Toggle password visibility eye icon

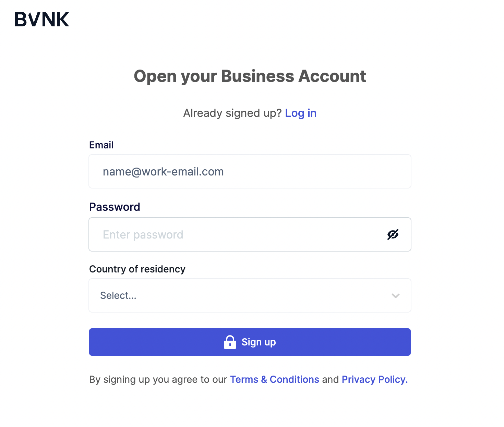pyautogui.click(x=393, y=234)
